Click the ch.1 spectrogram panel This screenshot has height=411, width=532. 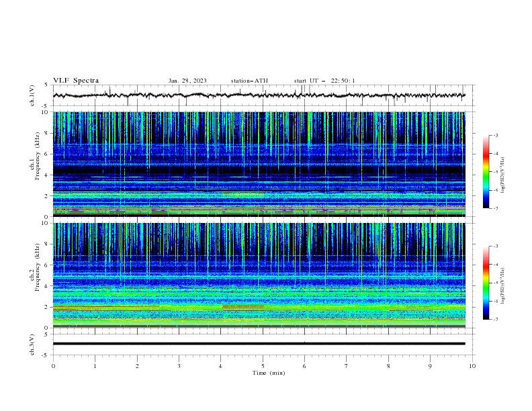click(259, 164)
